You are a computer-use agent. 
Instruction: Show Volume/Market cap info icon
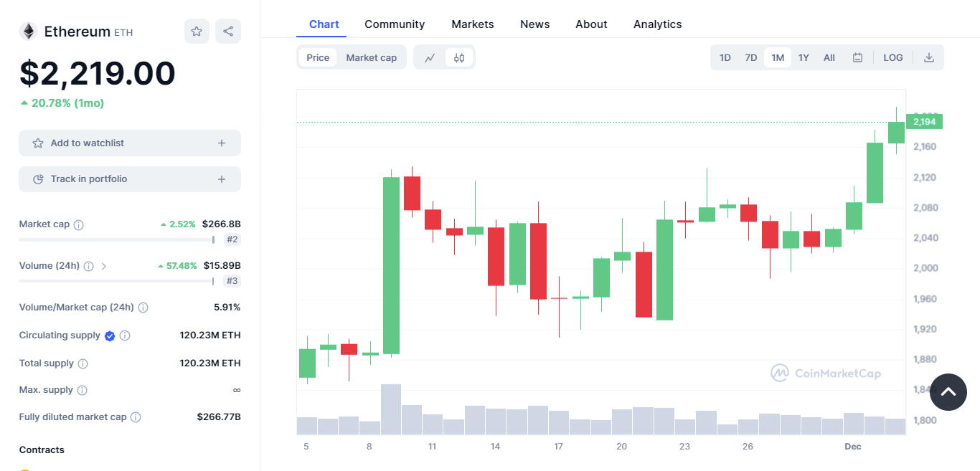coord(143,308)
